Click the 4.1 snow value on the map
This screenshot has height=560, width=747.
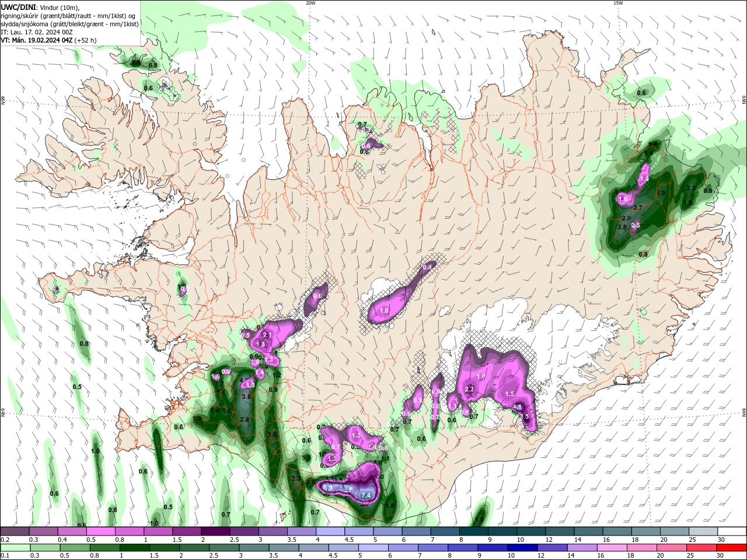(x=517, y=407)
